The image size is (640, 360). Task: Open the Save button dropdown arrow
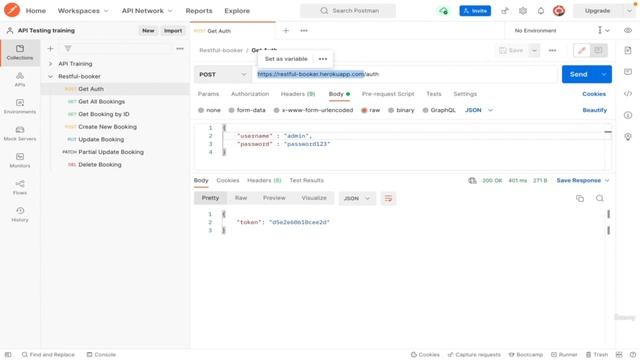click(534, 50)
